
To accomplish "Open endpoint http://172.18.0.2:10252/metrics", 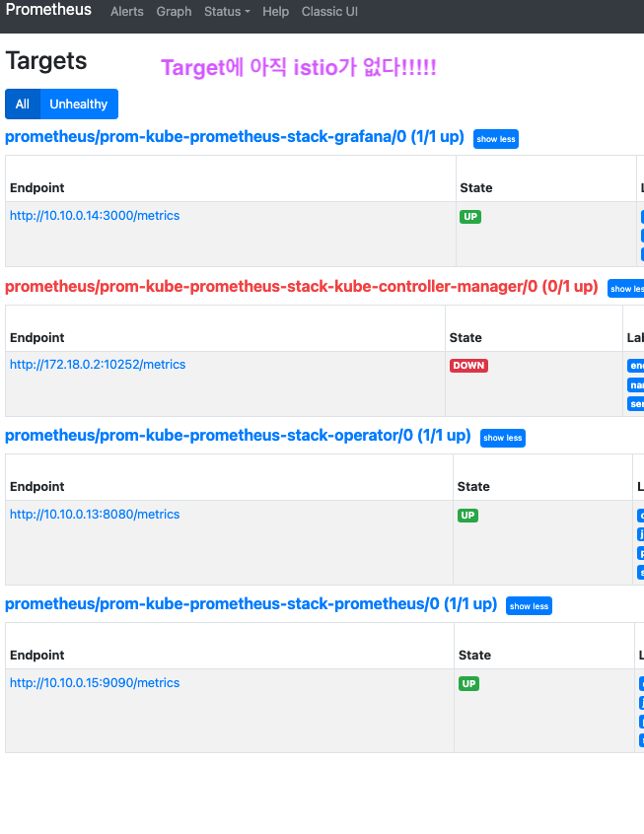I will tap(98, 365).
